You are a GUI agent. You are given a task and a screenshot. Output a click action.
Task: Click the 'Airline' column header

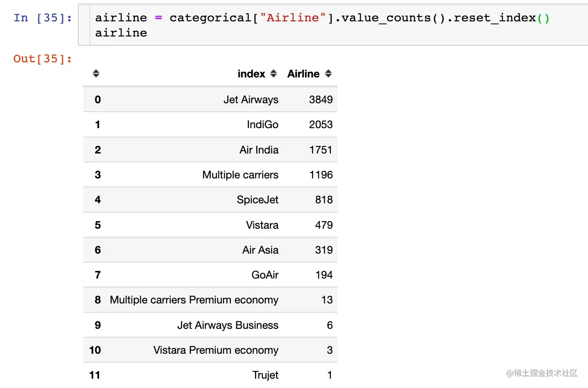[303, 74]
